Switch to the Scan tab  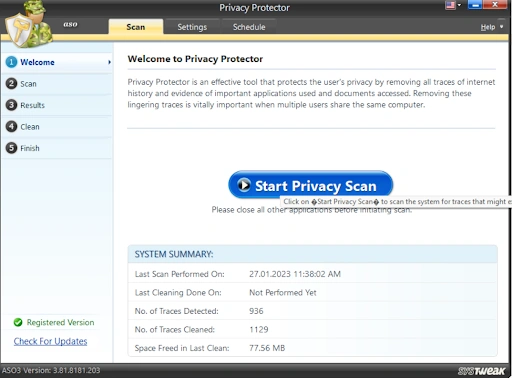point(136,27)
